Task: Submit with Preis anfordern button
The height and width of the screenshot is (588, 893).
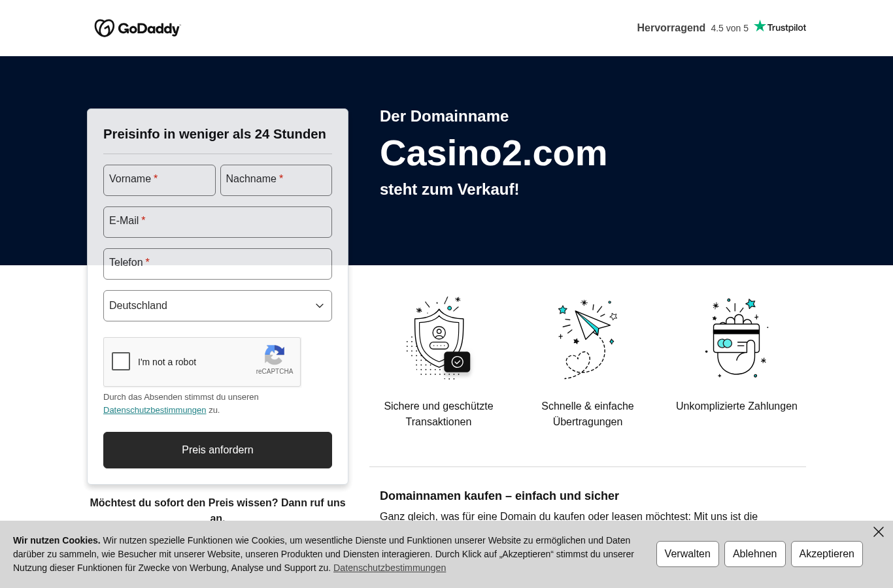Action: pos(218,450)
